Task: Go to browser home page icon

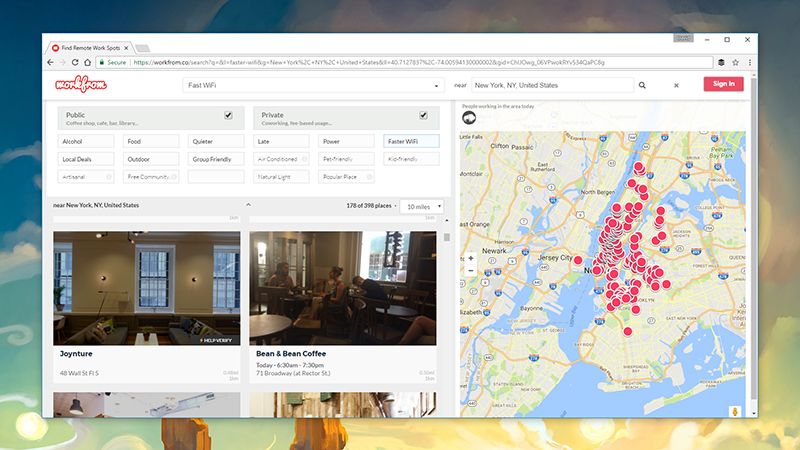Action: (x=88, y=62)
